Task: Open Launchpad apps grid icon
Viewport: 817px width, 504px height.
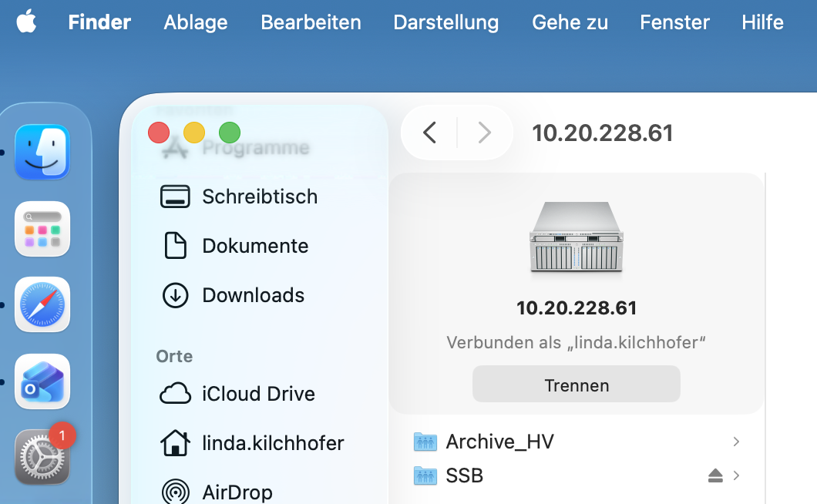Action: (42, 229)
